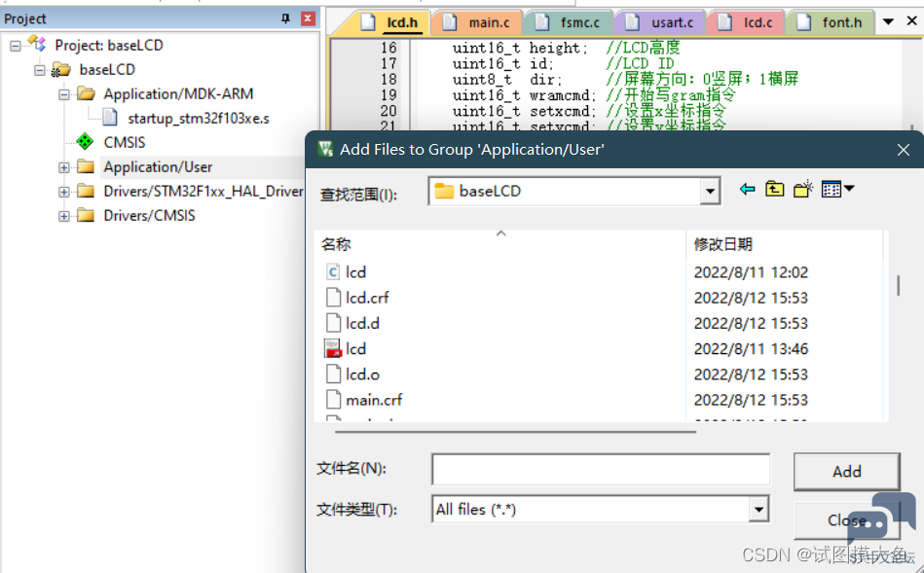The image size is (924, 573).
Task: Click the Application/MDK-ARM folder icon
Action: coord(86,93)
